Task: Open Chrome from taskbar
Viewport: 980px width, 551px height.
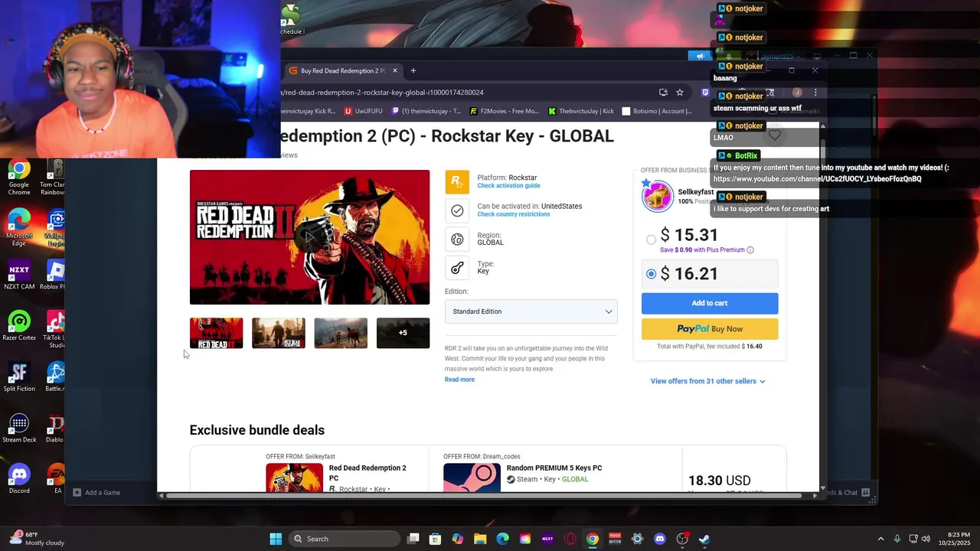Action: click(593, 539)
